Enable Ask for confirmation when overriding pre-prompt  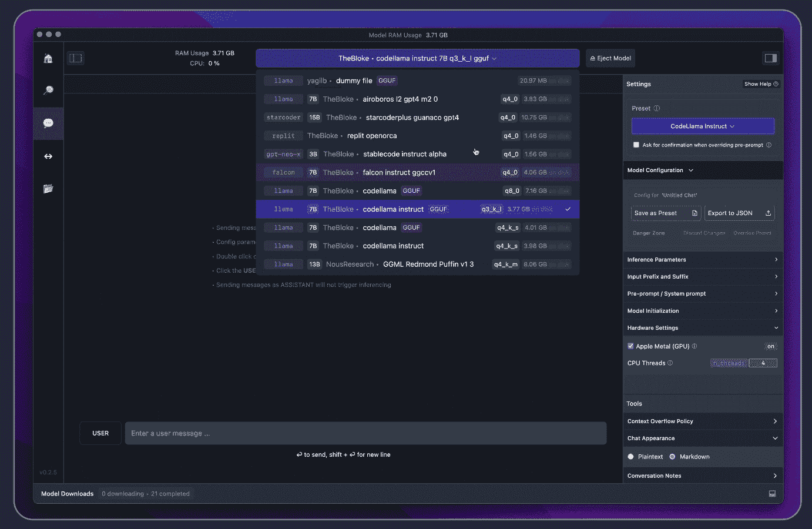(636, 145)
